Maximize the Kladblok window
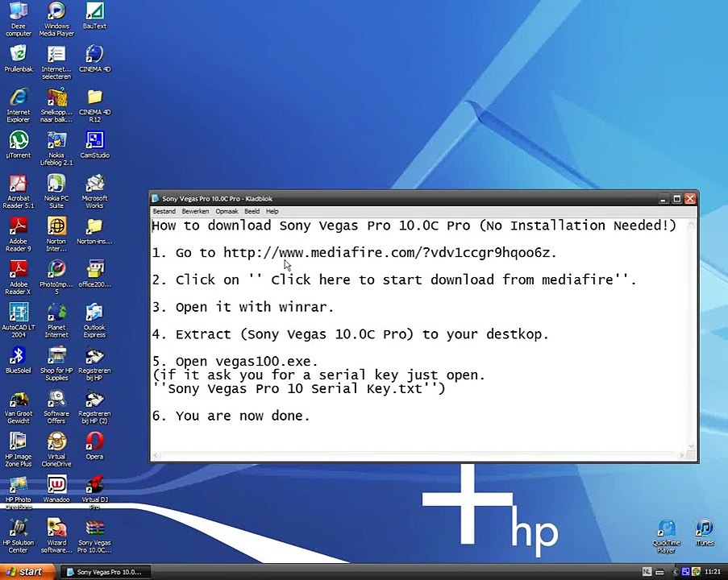The height and width of the screenshot is (580, 728). point(677,199)
